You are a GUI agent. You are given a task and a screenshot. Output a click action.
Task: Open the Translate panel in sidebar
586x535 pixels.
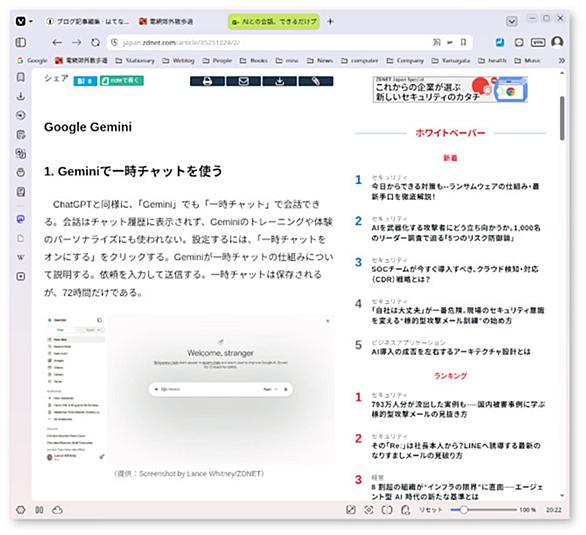(21, 154)
